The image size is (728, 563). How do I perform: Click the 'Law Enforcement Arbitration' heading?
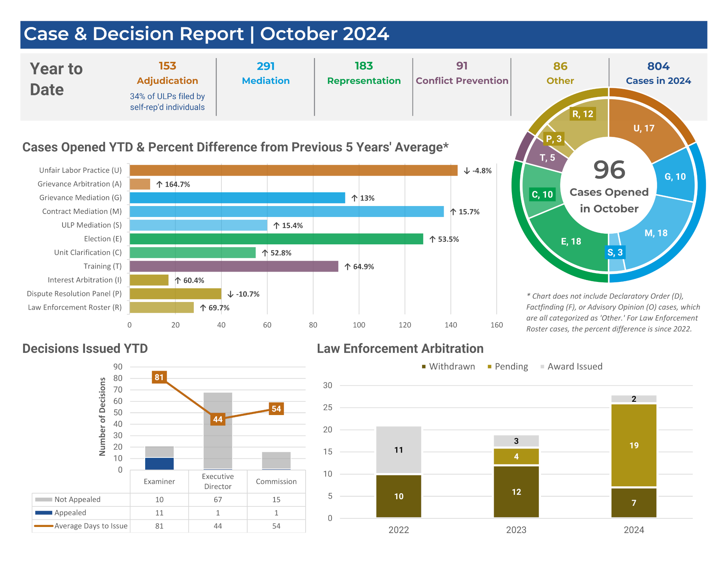point(400,348)
